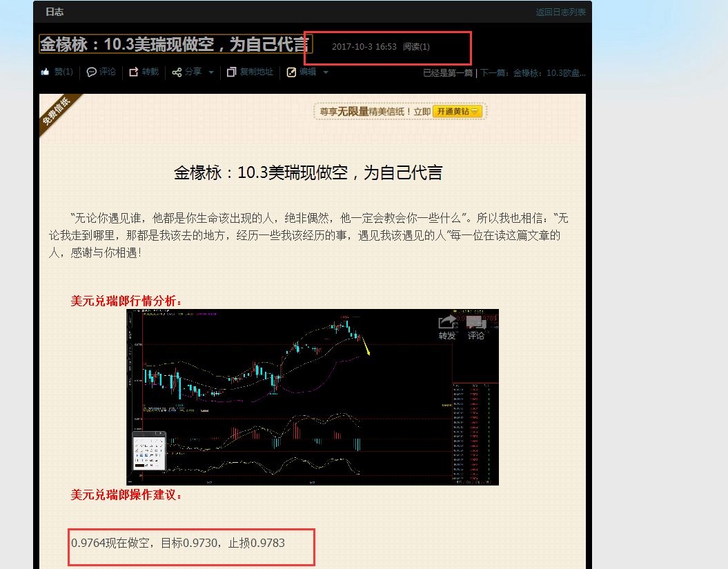This screenshot has height=569, width=728.
Task: Expand the 编辑 edit dropdown arrow
Action: (x=325, y=72)
